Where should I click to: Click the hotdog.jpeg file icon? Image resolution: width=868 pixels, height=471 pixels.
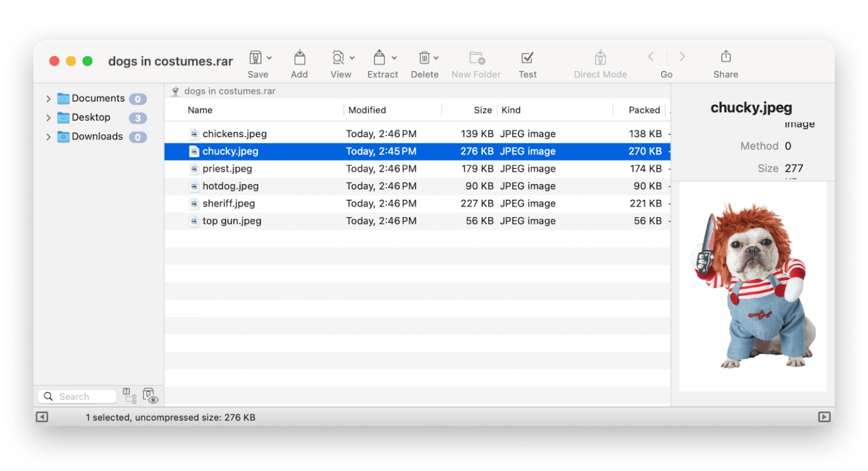(194, 186)
